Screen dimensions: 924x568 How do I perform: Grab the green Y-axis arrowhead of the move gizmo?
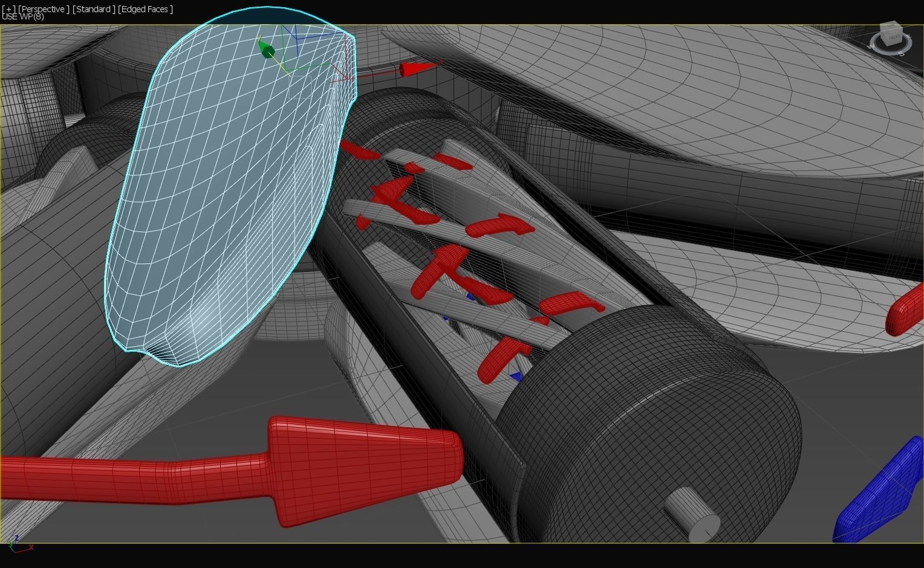pos(265,49)
